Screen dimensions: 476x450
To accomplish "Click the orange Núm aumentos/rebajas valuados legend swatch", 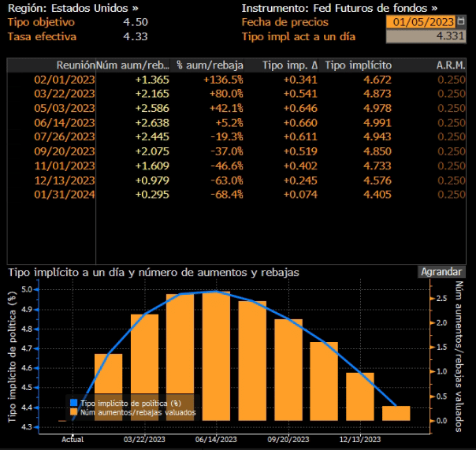I will [74, 412].
